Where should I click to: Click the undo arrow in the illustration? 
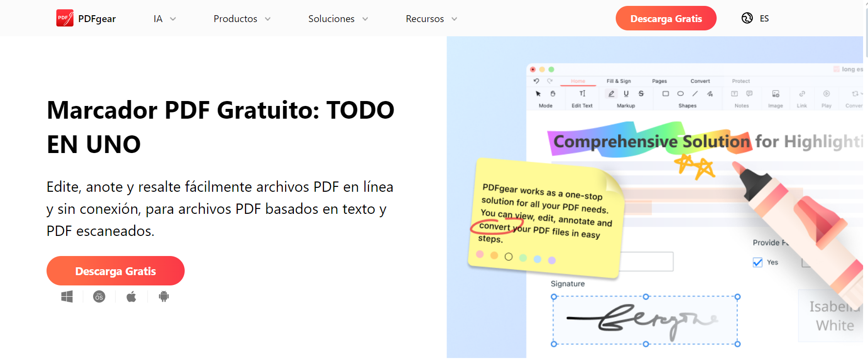point(536,81)
